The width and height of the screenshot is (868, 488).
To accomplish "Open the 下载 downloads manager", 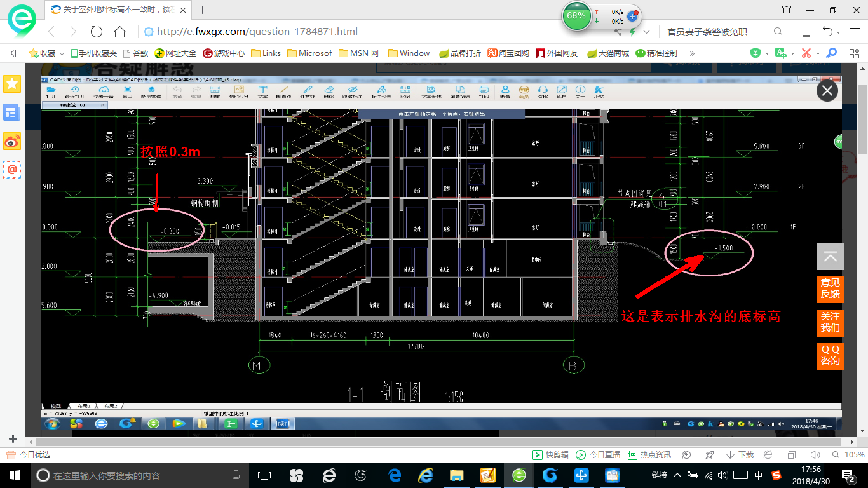I will (x=740, y=455).
